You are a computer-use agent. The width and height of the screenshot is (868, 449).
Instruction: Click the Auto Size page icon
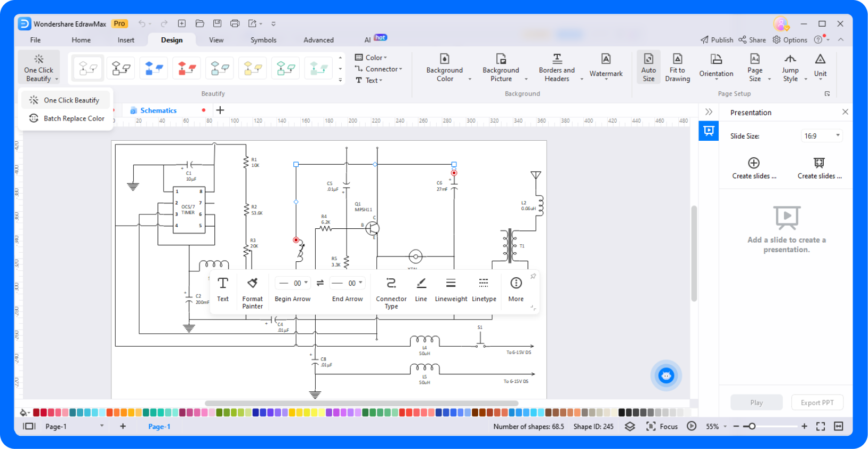coord(648,67)
